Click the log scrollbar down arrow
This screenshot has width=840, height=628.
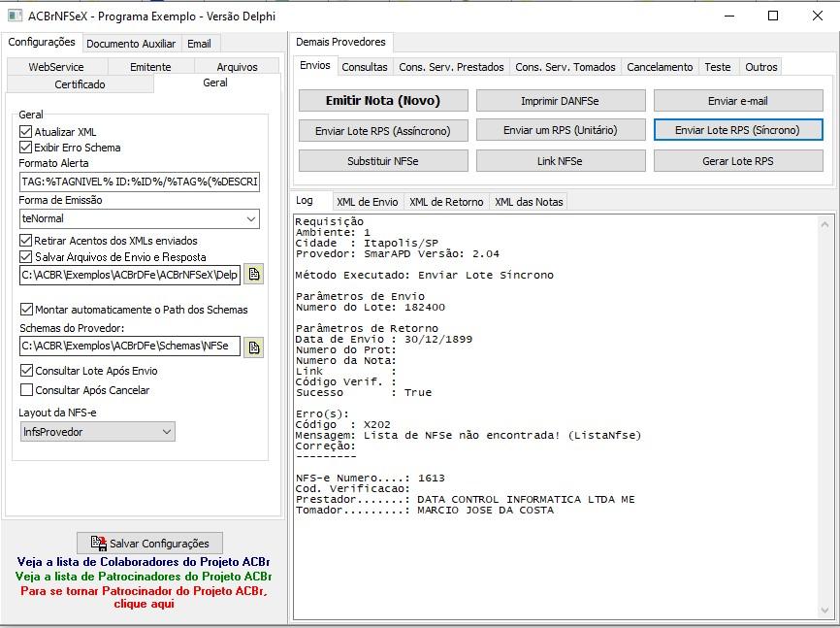coord(824,611)
